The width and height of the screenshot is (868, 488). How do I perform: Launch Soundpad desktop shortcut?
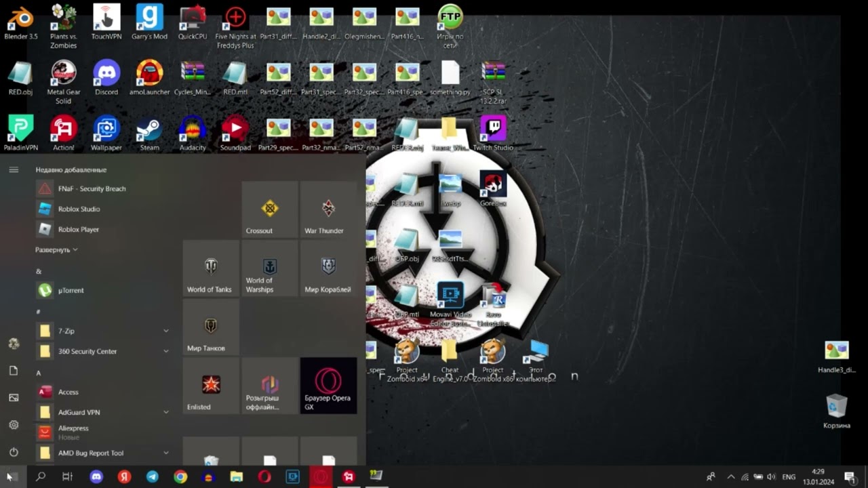[235, 134]
